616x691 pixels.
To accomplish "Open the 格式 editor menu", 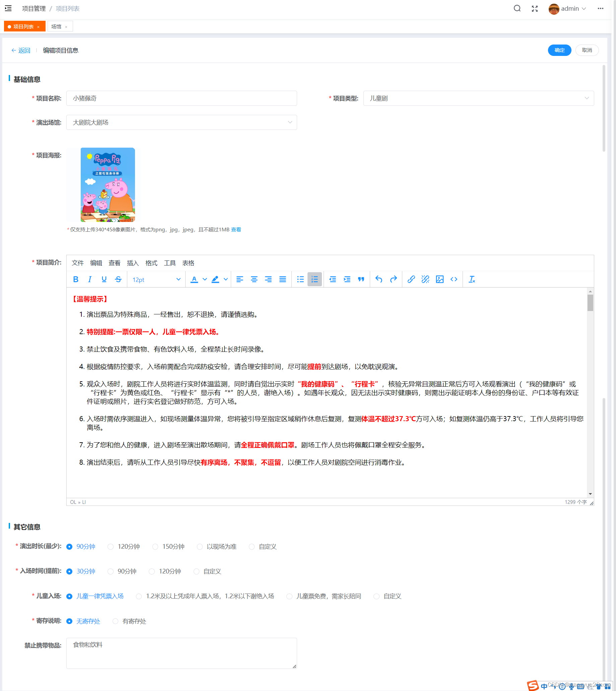I will (151, 263).
